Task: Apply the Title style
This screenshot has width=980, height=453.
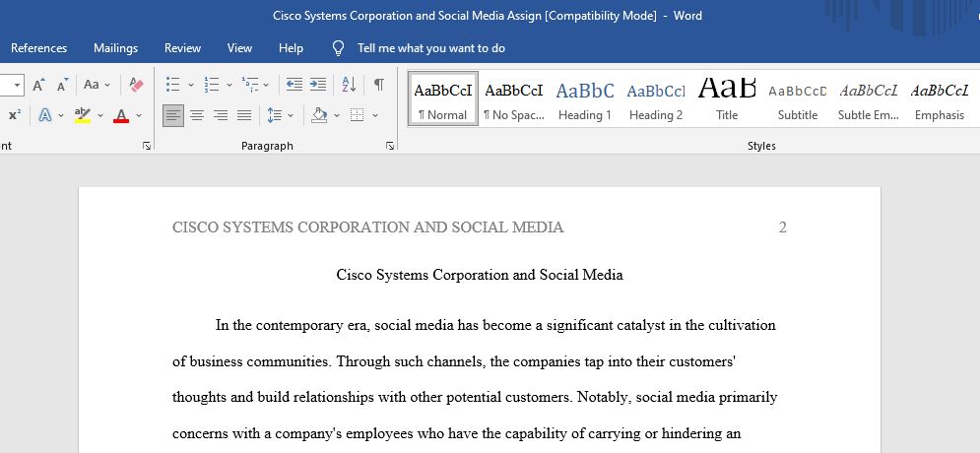Action: tap(727, 98)
